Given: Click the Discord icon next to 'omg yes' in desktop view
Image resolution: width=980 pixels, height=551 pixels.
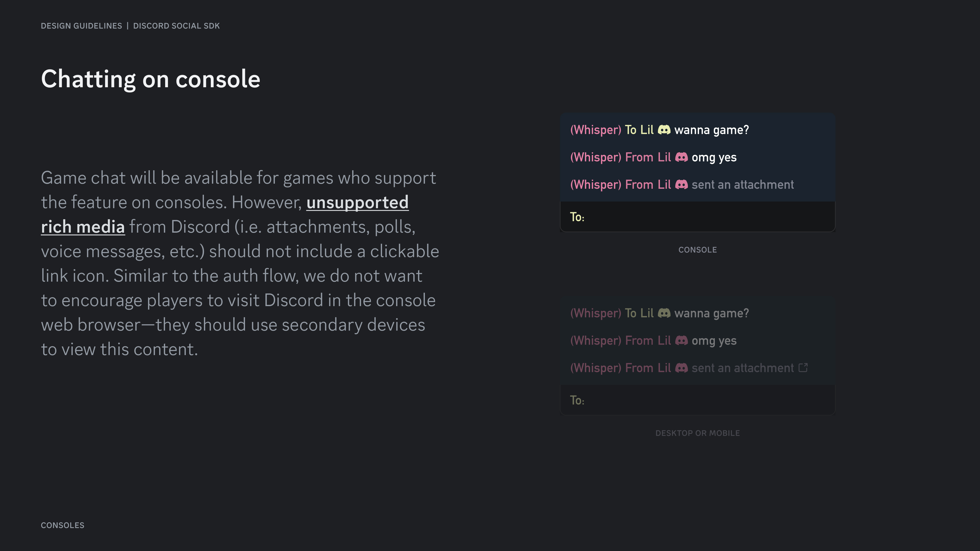Looking at the screenshot, I should (x=681, y=340).
